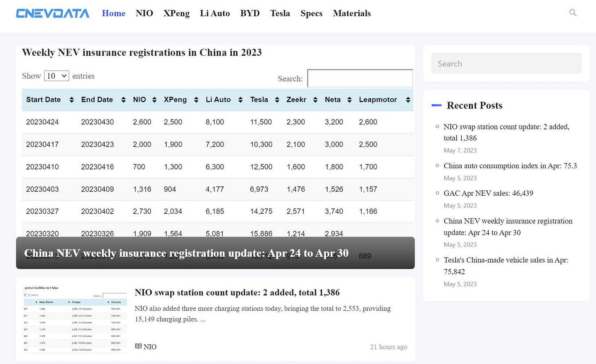Select start date cell 20230327
Viewport: 596px width, 364px height.
click(42, 211)
